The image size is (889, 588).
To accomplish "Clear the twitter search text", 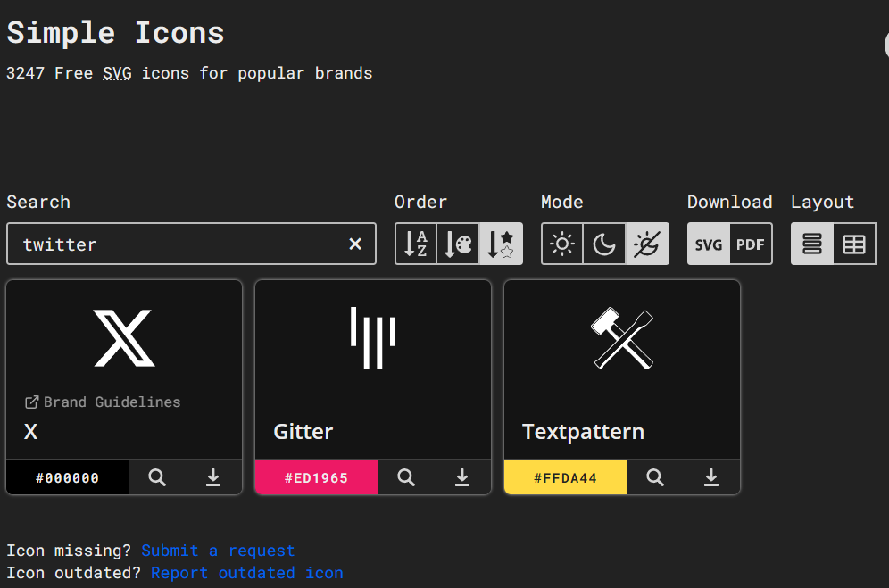I will [355, 244].
